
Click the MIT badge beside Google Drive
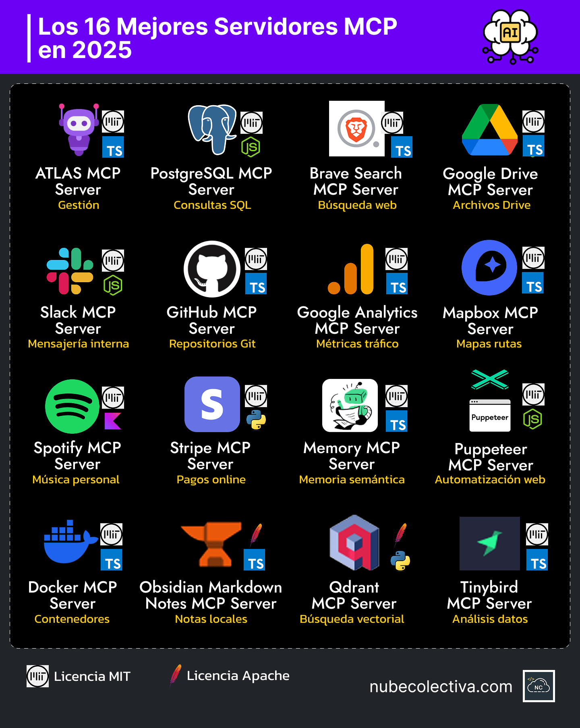533,122
